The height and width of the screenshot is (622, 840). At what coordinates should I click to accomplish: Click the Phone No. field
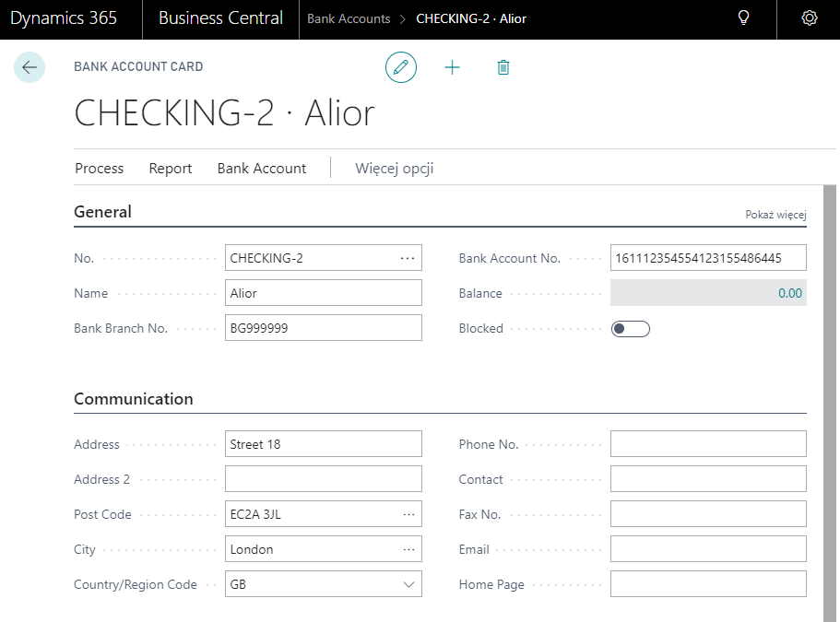click(708, 444)
